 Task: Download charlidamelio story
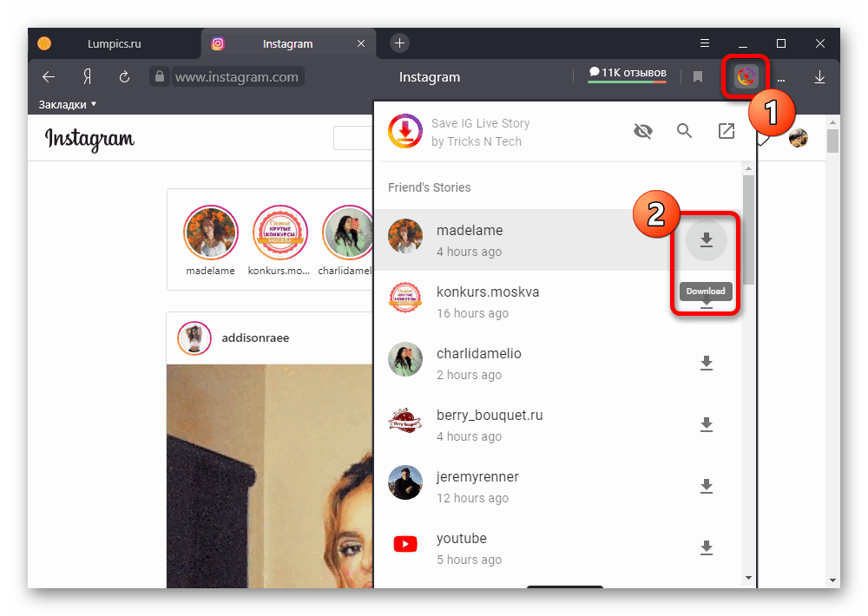(x=707, y=363)
